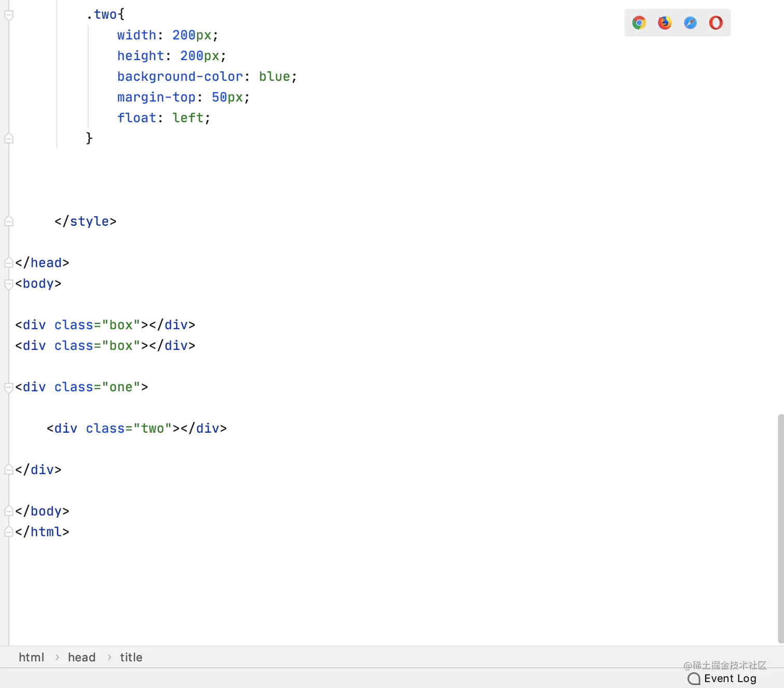The image size is (784, 688).
Task: Select title in the breadcrumb bar
Action: click(x=131, y=657)
